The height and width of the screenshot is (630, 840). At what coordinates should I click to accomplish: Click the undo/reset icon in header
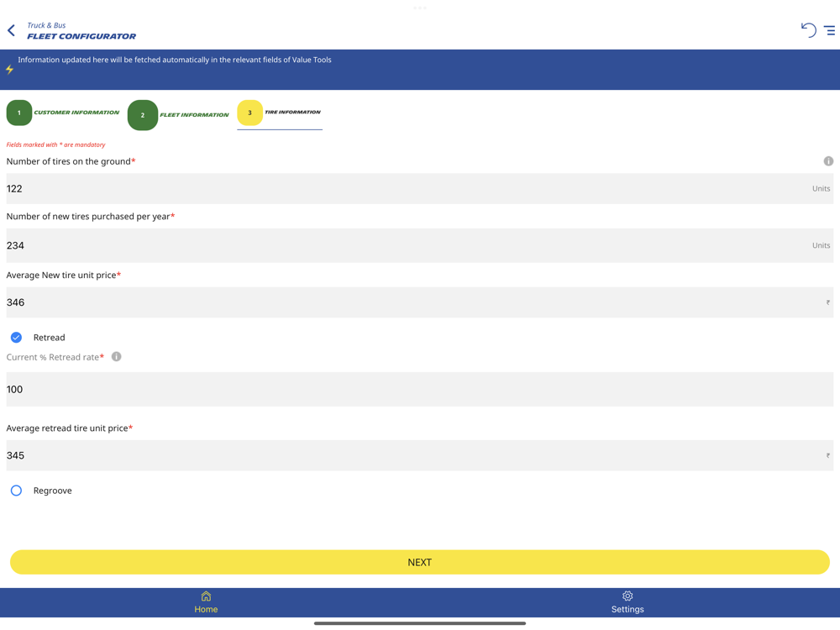pyautogui.click(x=808, y=30)
